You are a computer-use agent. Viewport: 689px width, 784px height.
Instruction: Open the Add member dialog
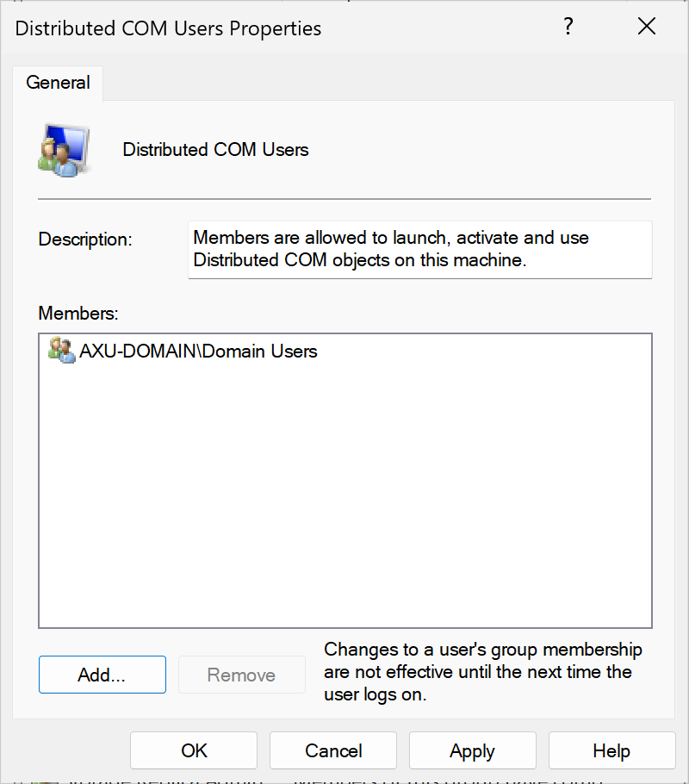pos(102,675)
